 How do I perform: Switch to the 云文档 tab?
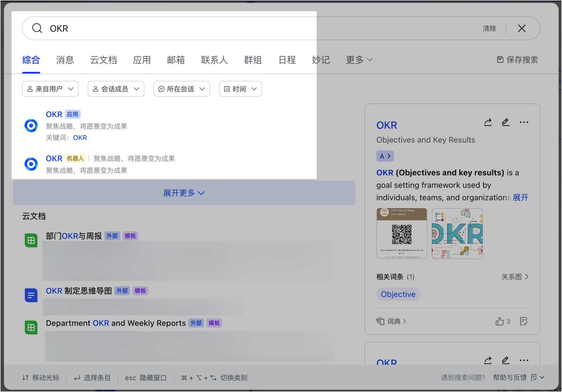[103, 60]
